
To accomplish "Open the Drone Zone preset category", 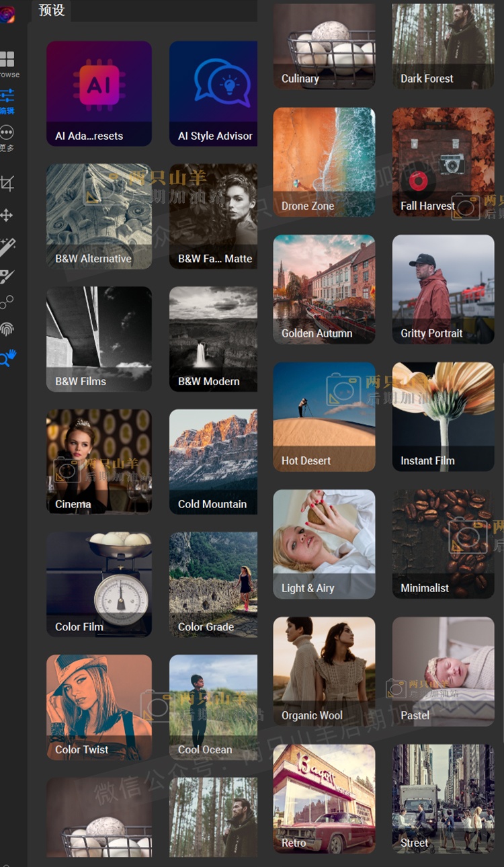I will click(x=324, y=162).
